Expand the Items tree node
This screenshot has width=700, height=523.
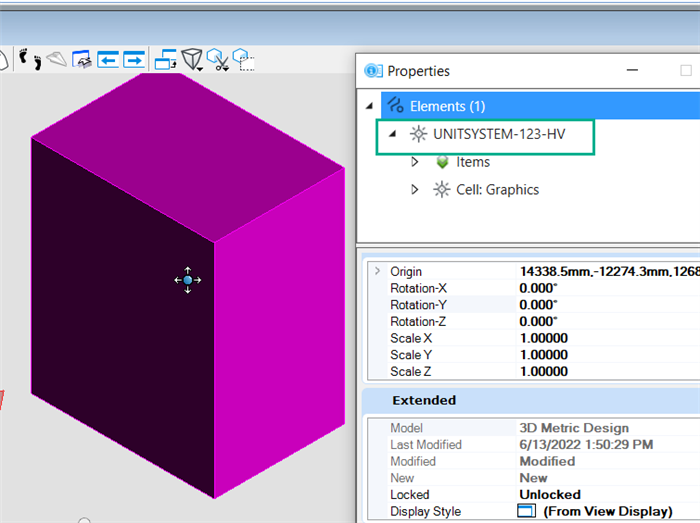point(415,162)
